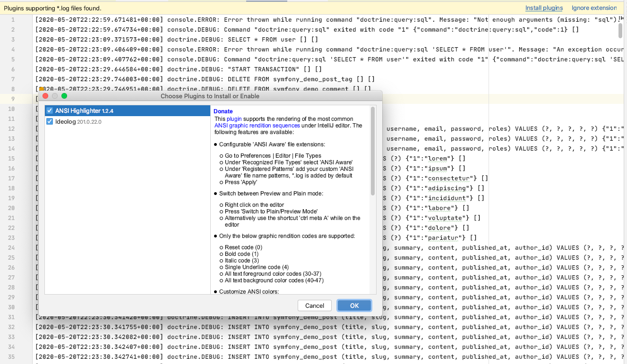Click the 'Choose Plugins to Install or Enable' title
Viewport: 627px width, 364px height.
210,96
